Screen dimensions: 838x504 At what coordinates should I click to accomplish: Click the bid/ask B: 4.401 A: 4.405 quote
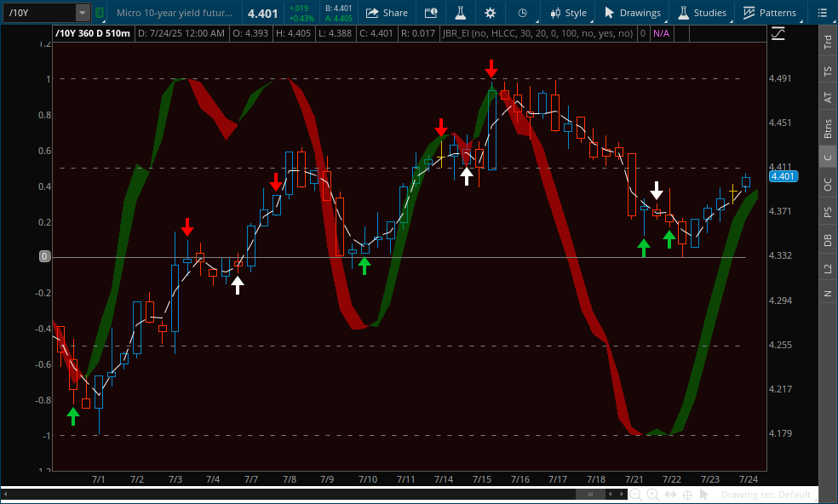pyautogui.click(x=339, y=13)
